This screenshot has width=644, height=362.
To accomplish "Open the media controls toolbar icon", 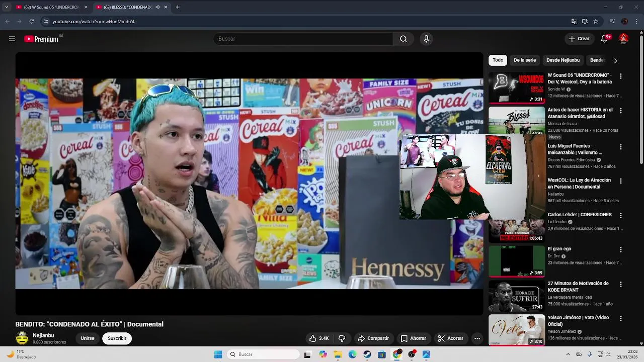I will click(x=612, y=22).
